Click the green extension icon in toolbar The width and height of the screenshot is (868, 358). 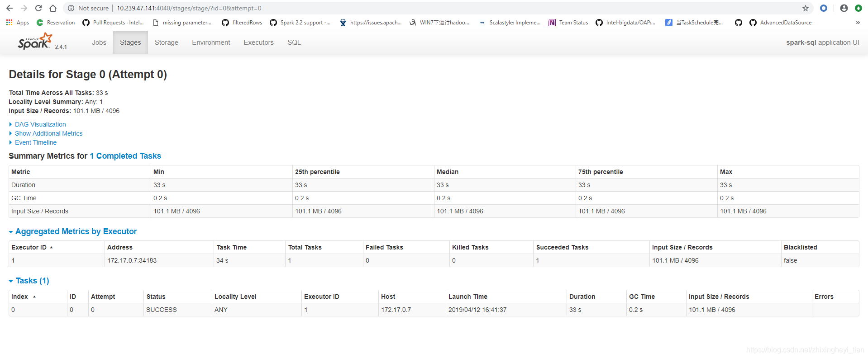[858, 8]
